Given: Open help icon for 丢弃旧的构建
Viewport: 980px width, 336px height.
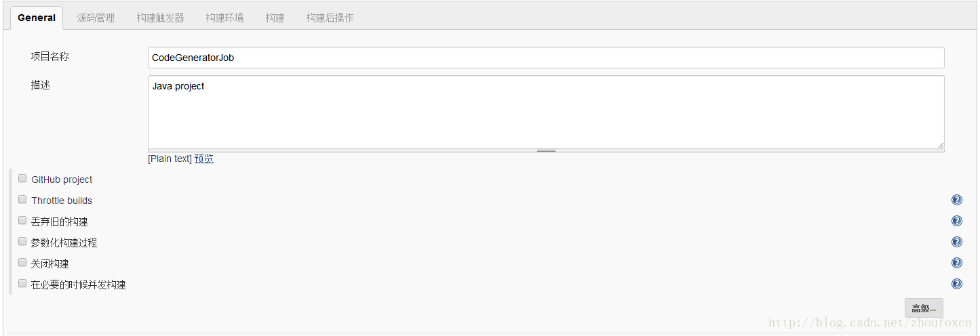Looking at the screenshot, I should (x=957, y=221).
